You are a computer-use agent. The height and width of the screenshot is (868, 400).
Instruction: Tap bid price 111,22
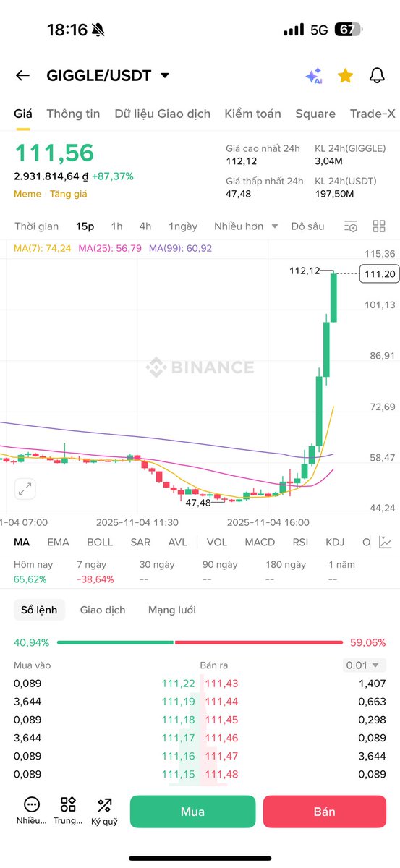coord(178,684)
